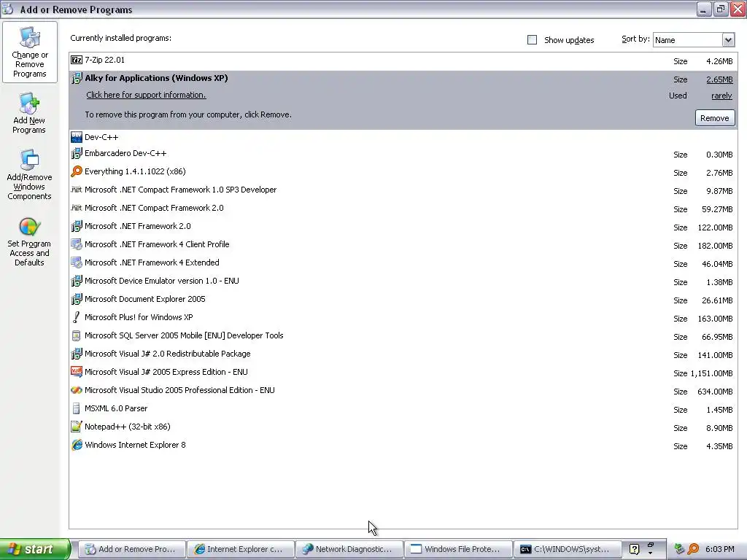Open Add/Remove Windows Components

pos(29,175)
